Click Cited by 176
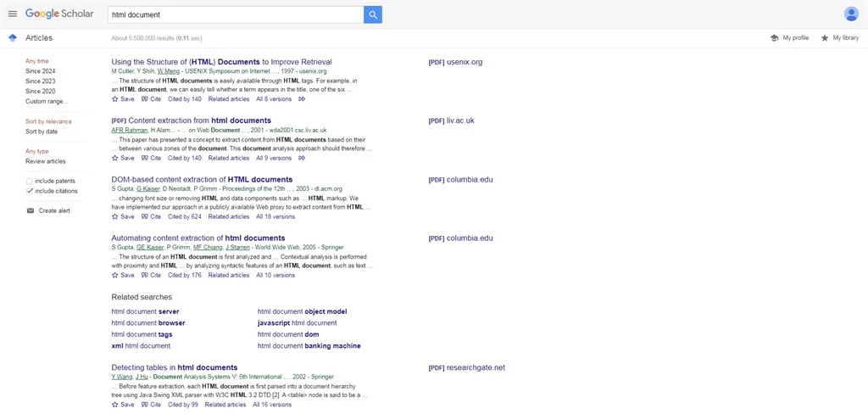Viewport: 868px width, 414px height. click(184, 275)
